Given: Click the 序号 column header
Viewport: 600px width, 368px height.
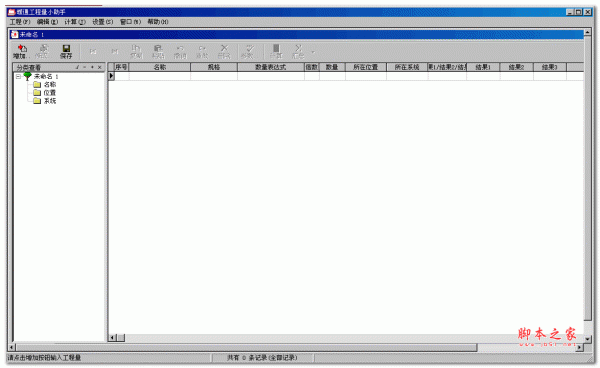Looking at the screenshot, I should (121, 67).
